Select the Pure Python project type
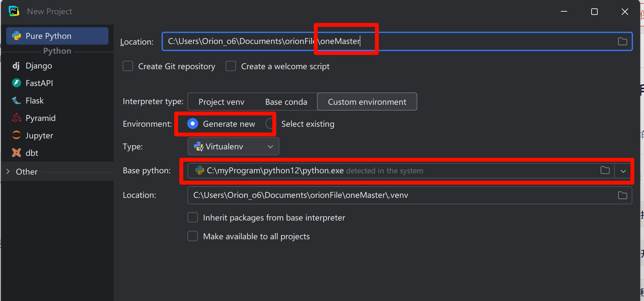 tap(57, 36)
